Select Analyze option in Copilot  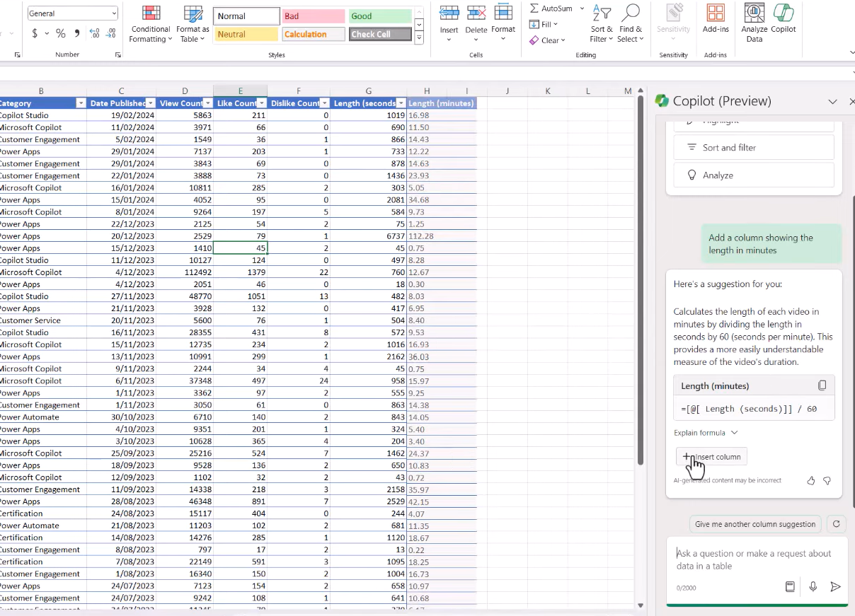(x=754, y=175)
